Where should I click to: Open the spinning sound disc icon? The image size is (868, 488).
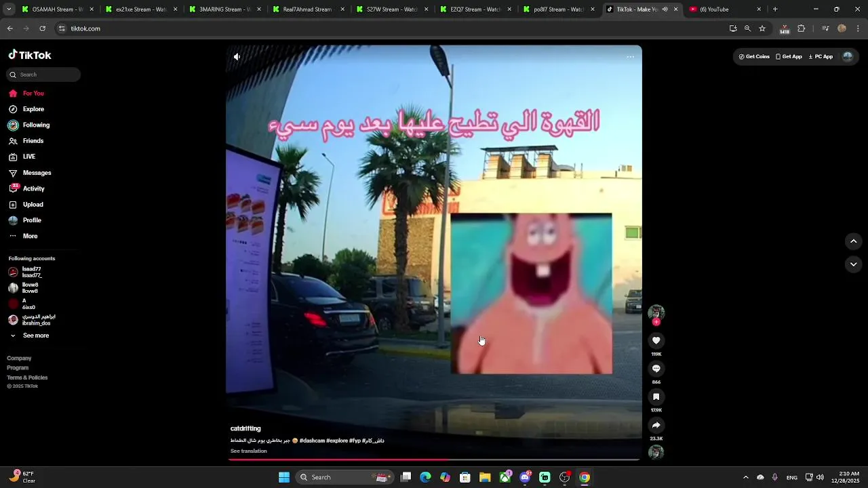(656, 452)
